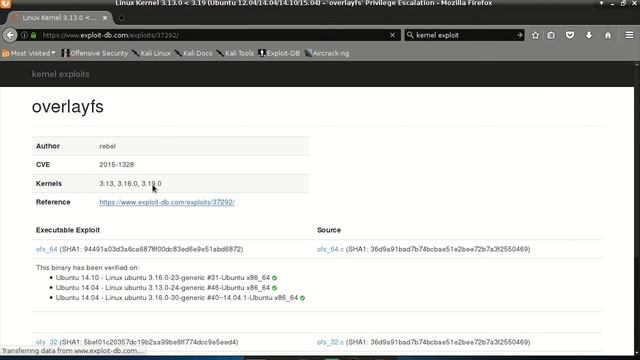Click verified checkmark for 3.16.0-30-generic
Image resolution: width=640 pixels, height=360 pixels.
pyautogui.click(x=302, y=298)
